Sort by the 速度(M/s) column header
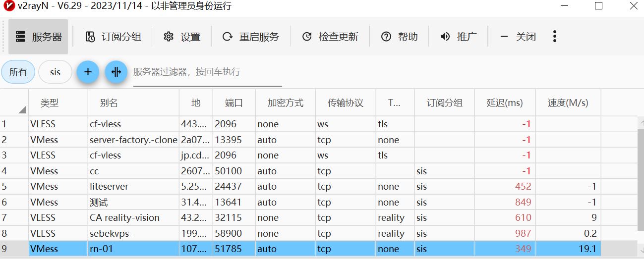Viewport: 644px width, 259px height. tap(568, 103)
